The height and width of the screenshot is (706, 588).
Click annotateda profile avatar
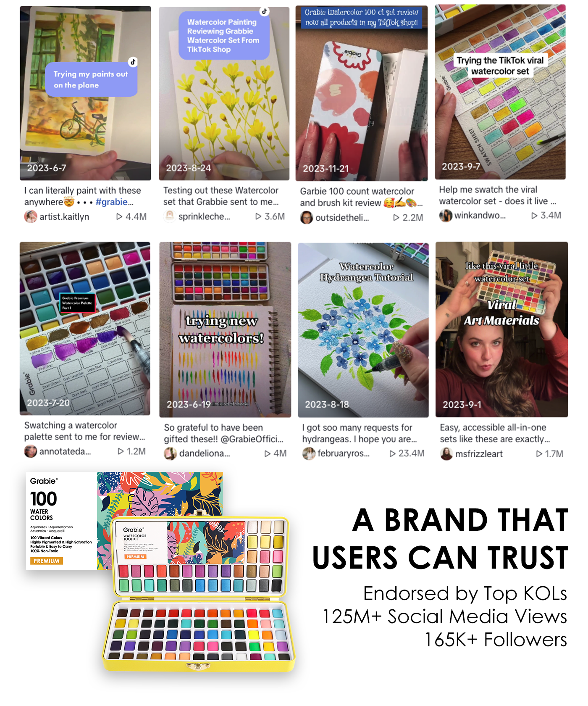pos(31,451)
